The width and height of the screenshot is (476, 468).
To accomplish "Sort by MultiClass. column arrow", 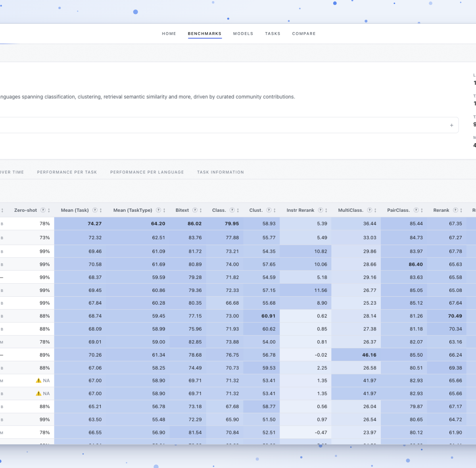I will [375, 210].
